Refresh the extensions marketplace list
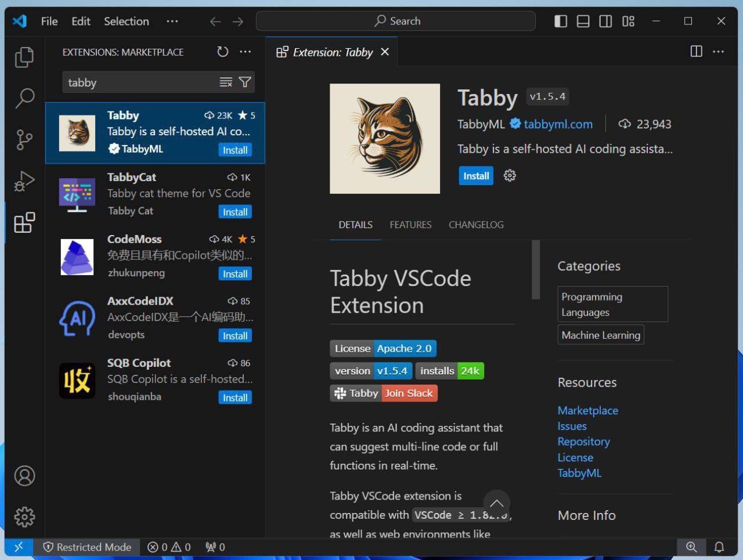 (222, 52)
